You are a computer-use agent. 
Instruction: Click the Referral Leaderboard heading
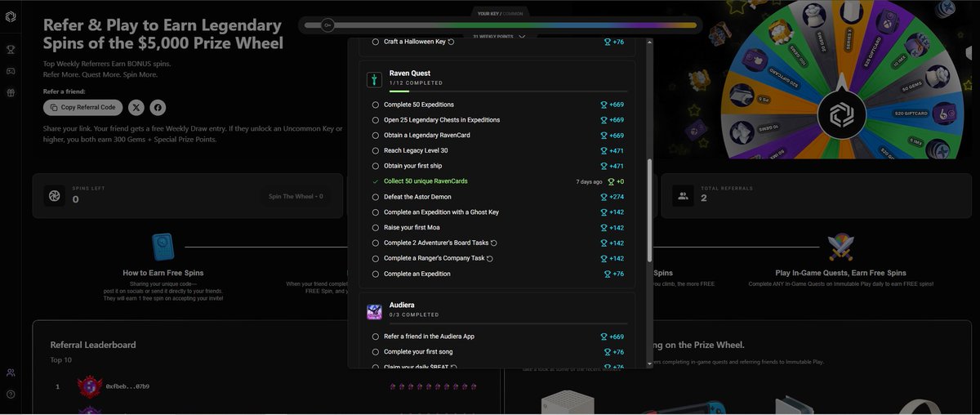coord(93,345)
